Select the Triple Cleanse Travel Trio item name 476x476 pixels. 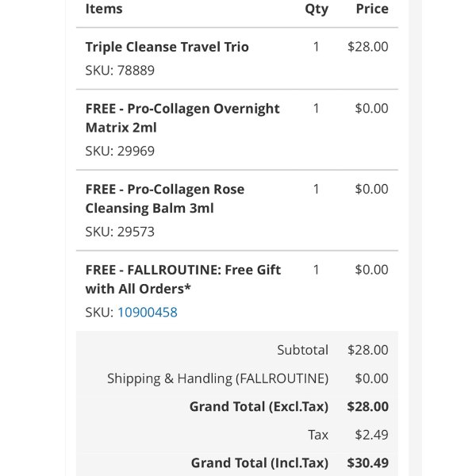pyautogui.click(x=167, y=47)
